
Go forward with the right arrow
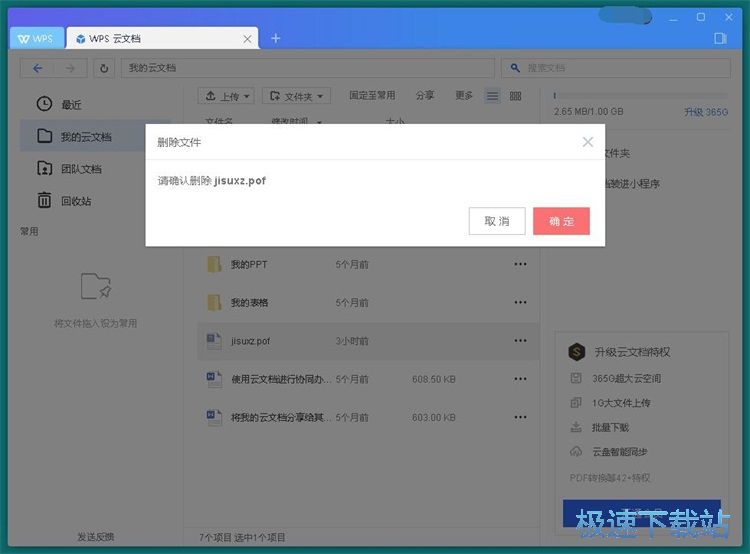pyautogui.click(x=70, y=68)
